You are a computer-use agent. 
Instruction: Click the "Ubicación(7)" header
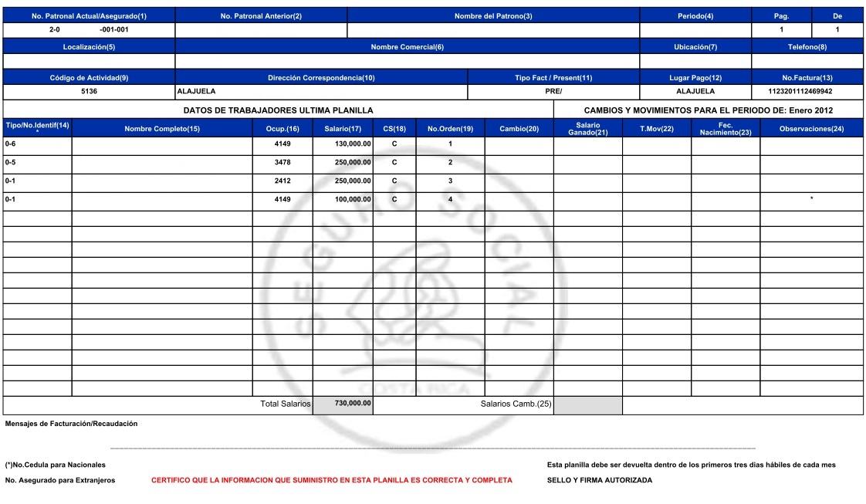click(x=695, y=47)
